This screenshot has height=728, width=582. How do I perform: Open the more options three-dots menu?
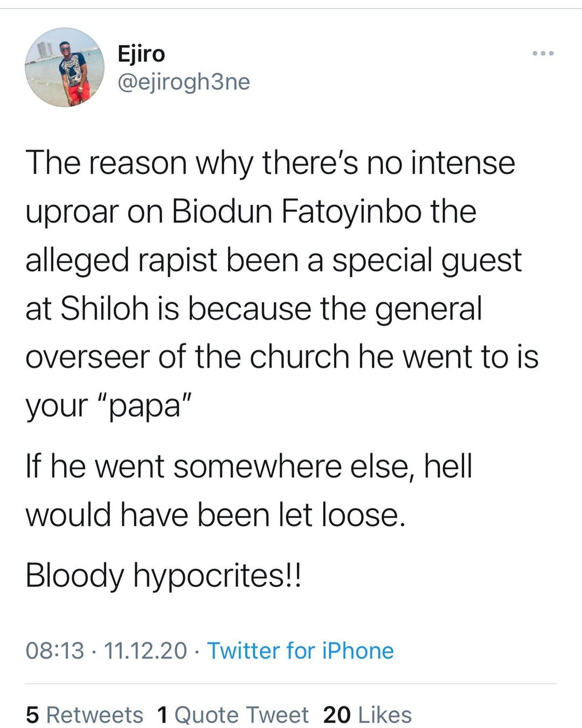point(543,53)
